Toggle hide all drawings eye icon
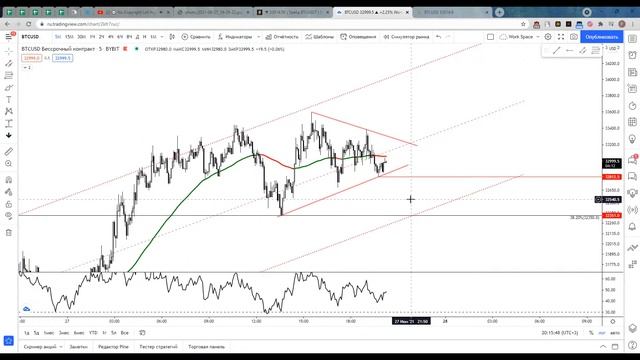 pyautogui.click(x=9, y=216)
